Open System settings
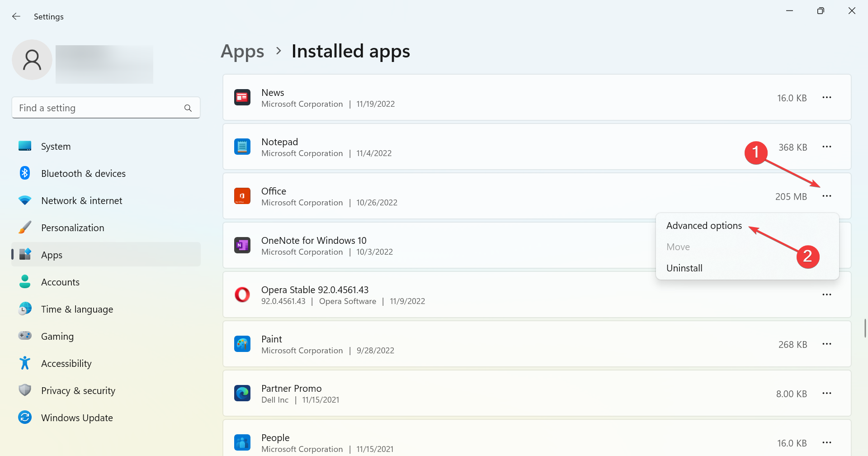Viewport: 868px width, 456px height. 106,146
